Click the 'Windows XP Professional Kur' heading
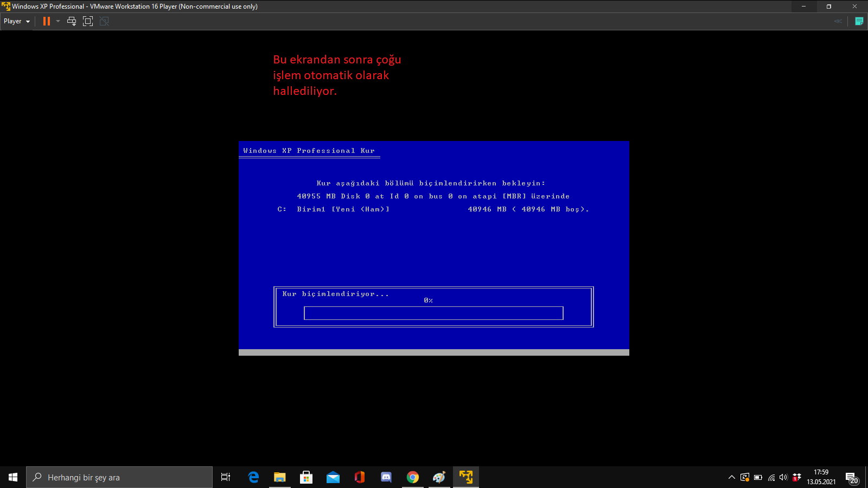Image resolution: width=868 pixels, height=488 pixels. 309,151
